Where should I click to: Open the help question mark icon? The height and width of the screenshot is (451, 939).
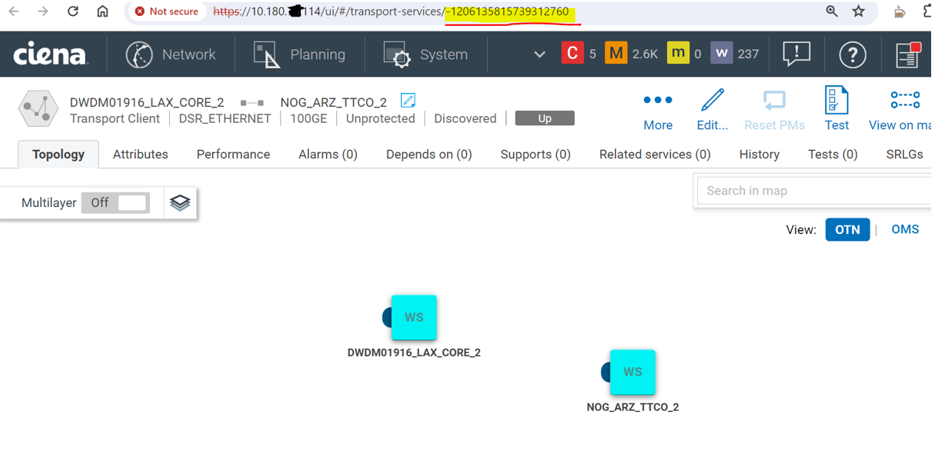852,55
